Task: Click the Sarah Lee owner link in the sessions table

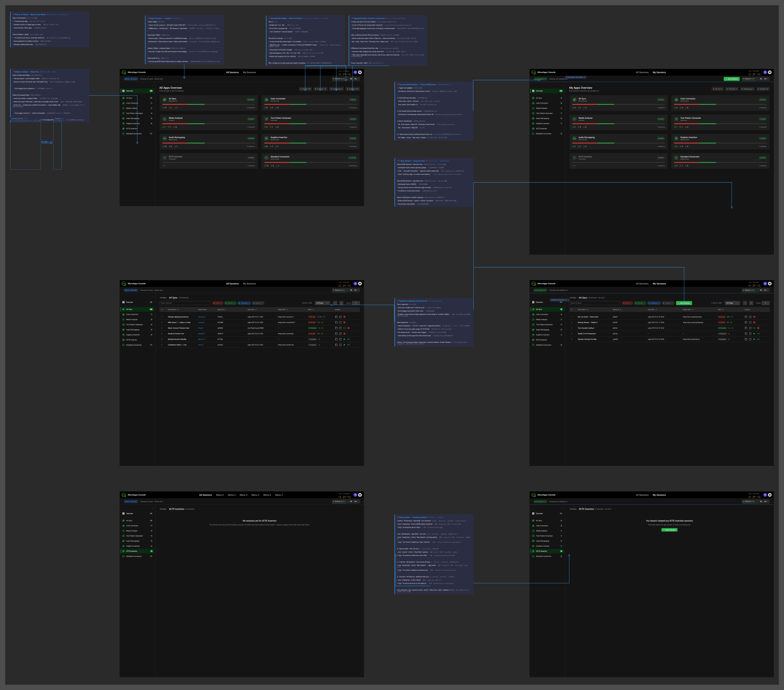Action: [x=201, y=317]
